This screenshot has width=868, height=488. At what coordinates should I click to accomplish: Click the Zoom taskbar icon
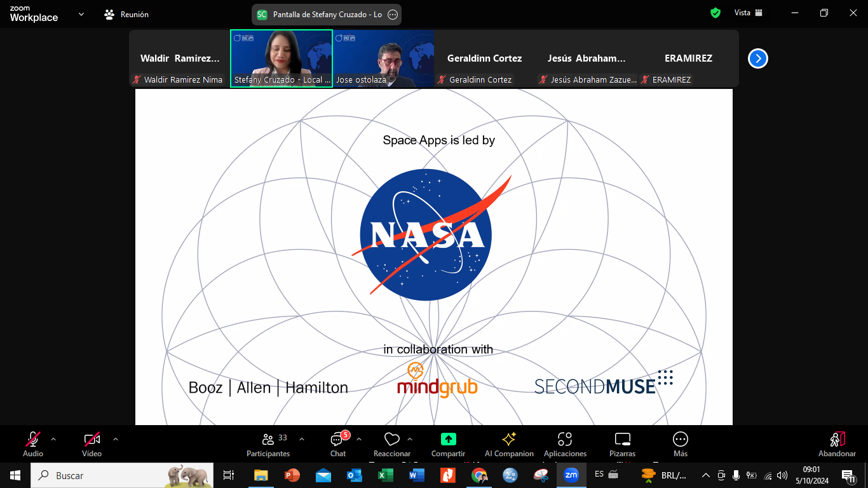571,475
